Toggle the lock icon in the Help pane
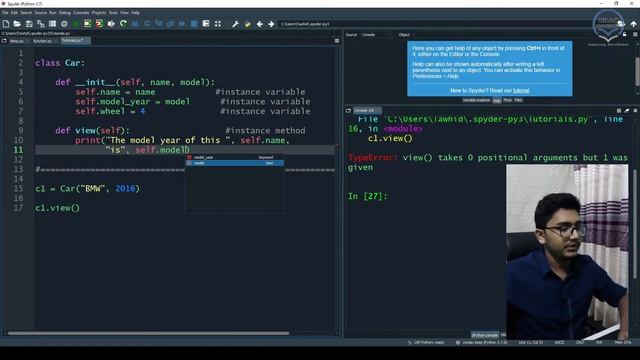Viewport: 640px width, 360px height. click(x=624, y=35)
